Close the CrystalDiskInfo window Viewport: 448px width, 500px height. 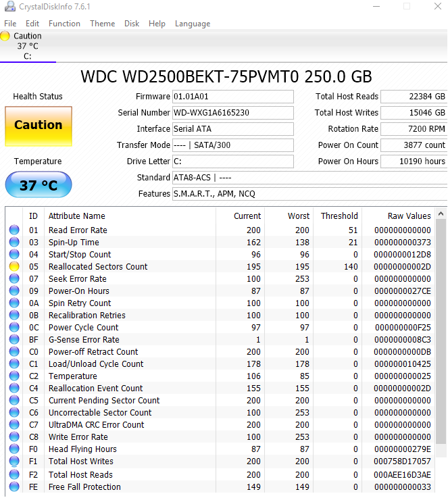point(437,6)
